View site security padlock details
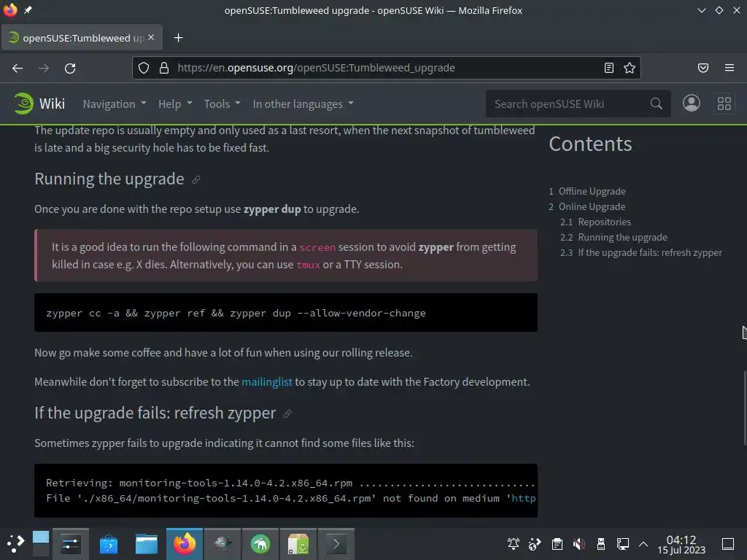Viewport: 747px width, 560px height. click(x=164, y=68)
